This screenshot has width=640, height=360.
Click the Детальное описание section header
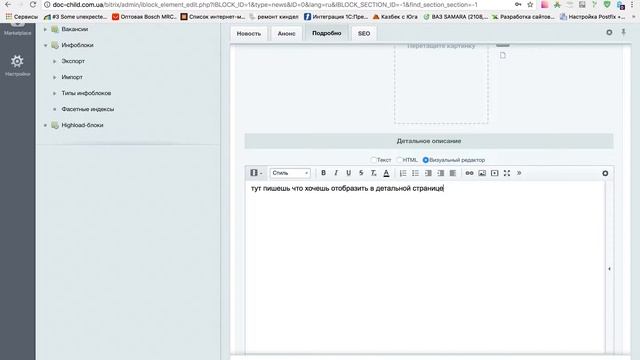(429, 141)
